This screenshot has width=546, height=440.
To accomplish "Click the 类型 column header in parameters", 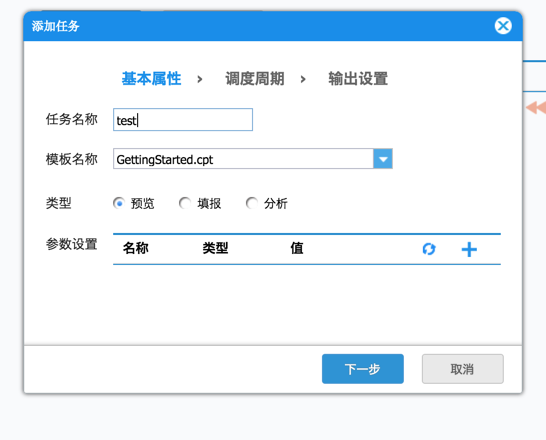I will point(216,248).
